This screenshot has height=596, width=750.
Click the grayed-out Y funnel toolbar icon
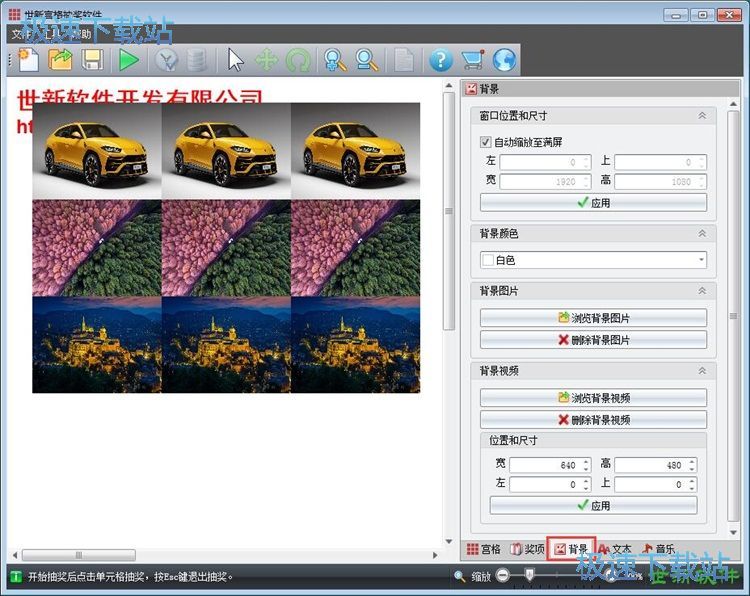pos(166,61)
